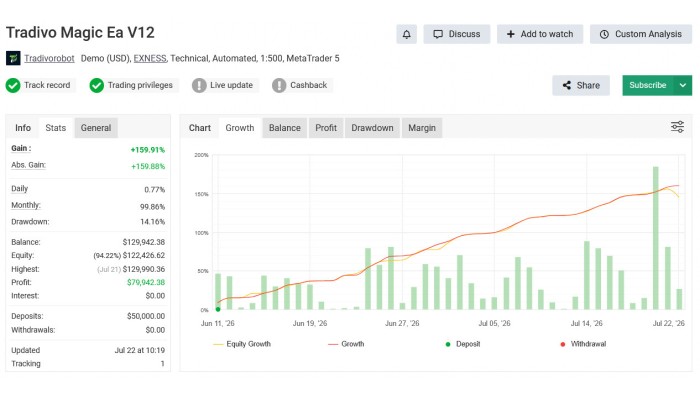Click the Jul 22 at 10:19 updated value
This screenshot has width=700, height=400.
pyautogui.click(x=140, y=350)
